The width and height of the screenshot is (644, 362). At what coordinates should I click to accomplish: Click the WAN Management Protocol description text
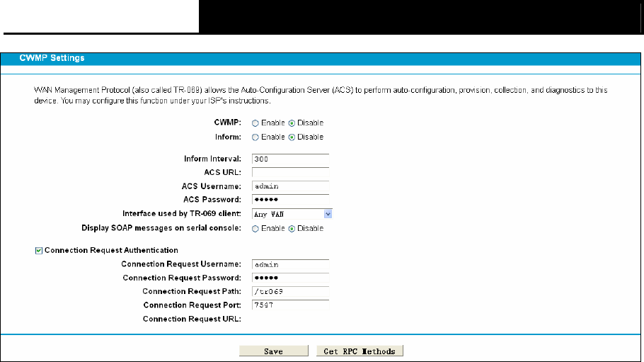pos(321,95)
